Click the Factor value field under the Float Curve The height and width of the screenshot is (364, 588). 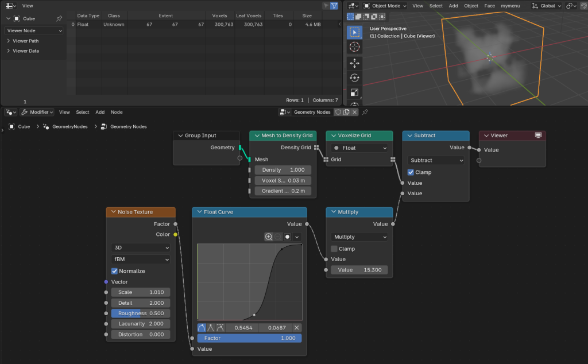(x=249, y=338)
